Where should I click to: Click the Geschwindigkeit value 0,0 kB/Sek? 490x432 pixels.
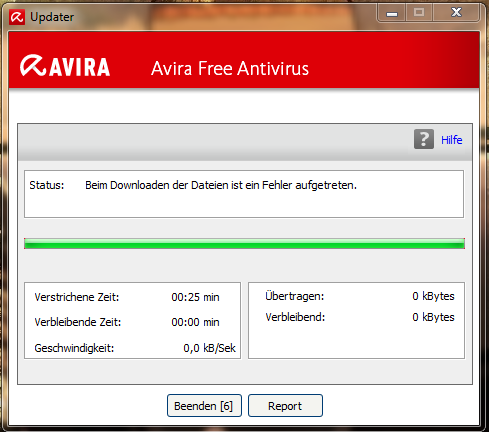pyautogui.click(x=209, y=348)
